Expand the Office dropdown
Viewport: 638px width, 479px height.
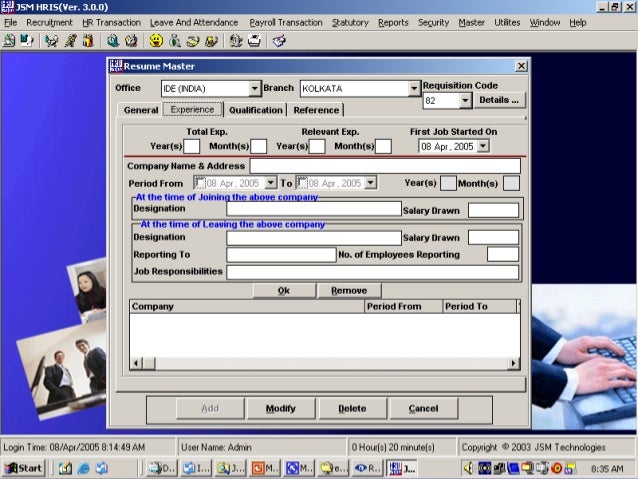[254, 88]
